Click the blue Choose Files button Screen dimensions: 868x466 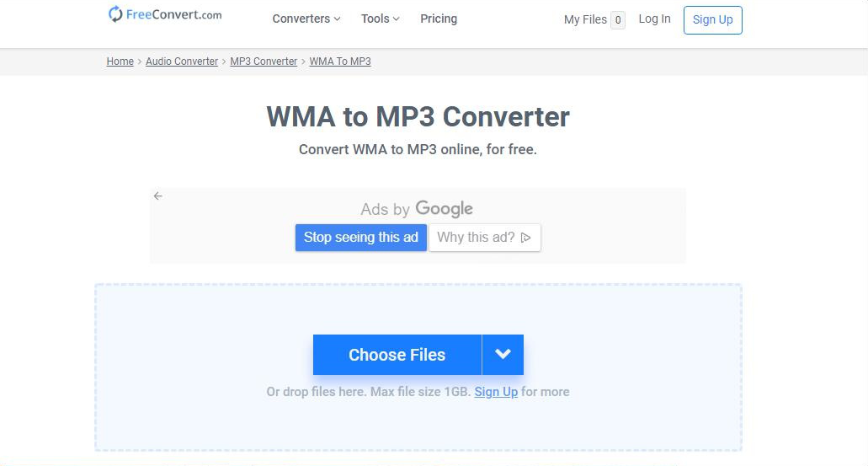[x=397, y=355]
